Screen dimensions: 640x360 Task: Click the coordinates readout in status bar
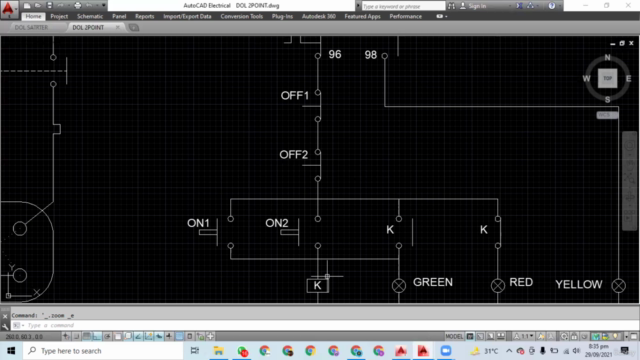tap(24, 337)
